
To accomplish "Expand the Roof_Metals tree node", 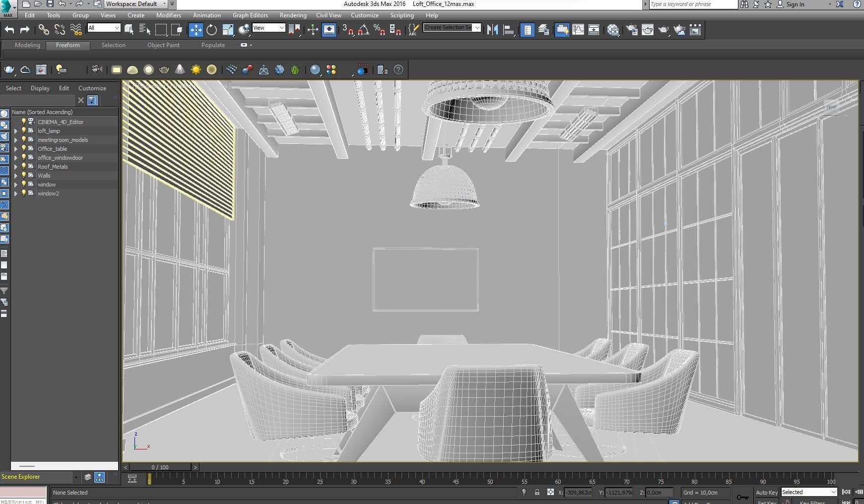I will click(x=15, y=167).
